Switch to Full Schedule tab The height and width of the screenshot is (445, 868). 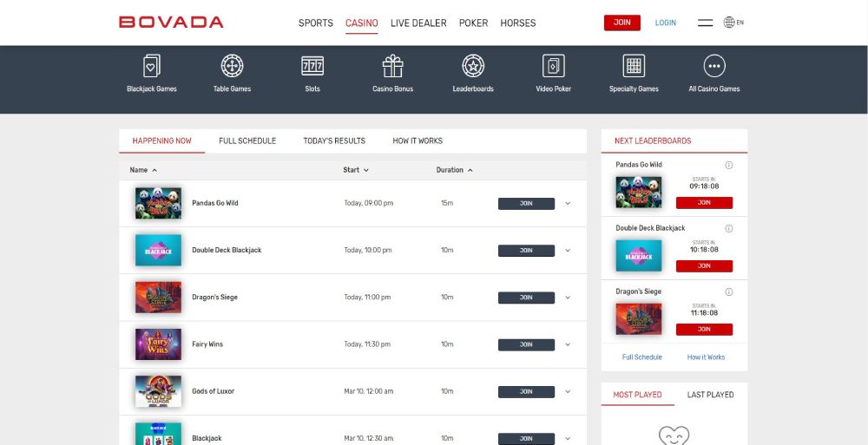(247, 141)
